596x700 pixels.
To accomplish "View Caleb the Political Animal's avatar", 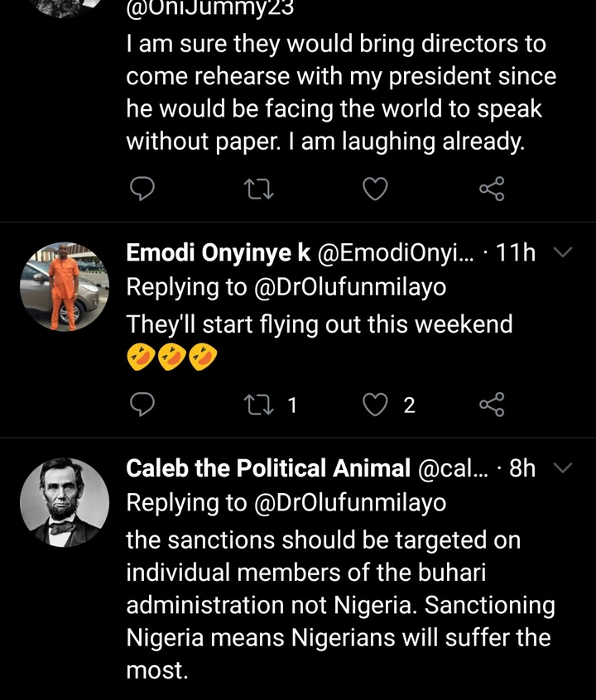I will (64, 503).
